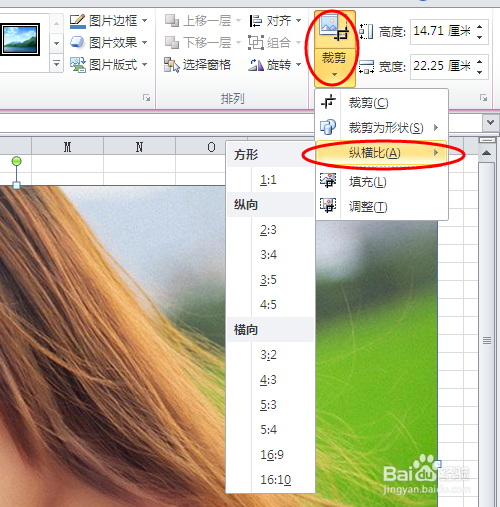Open the size group dialog launcher
The image size is (500, 507).
(483, 98)
